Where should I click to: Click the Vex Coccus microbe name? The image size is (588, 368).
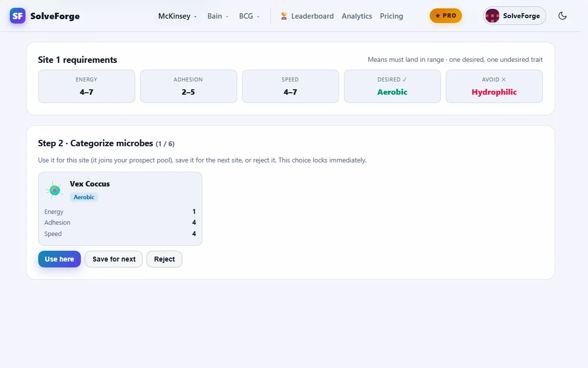[x=90, y=184]
